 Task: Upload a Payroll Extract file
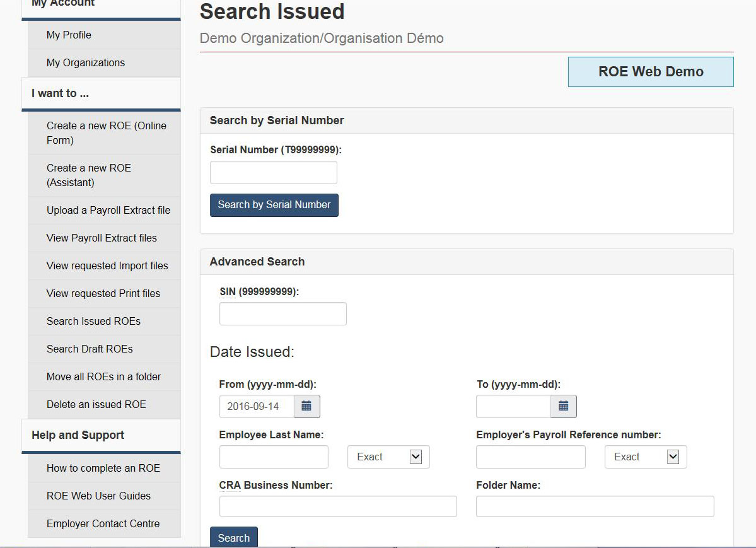(108, 210)
